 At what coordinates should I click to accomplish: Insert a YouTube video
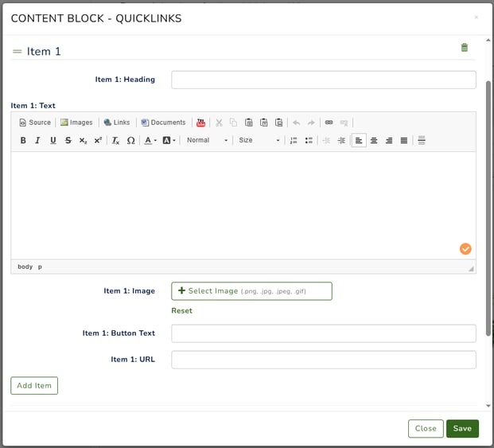(x=200, y=123)
